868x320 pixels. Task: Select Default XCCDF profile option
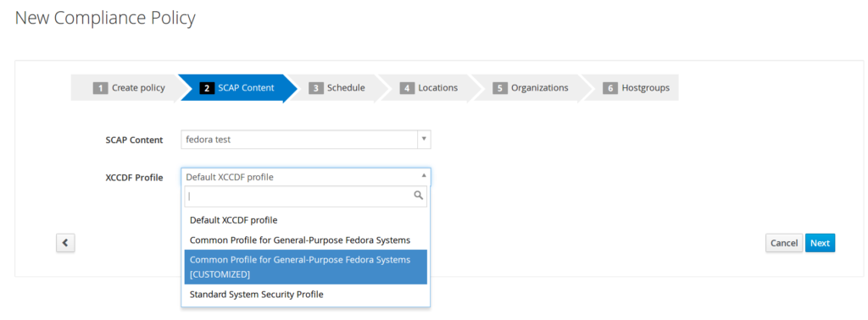click(x=305, y=220)
